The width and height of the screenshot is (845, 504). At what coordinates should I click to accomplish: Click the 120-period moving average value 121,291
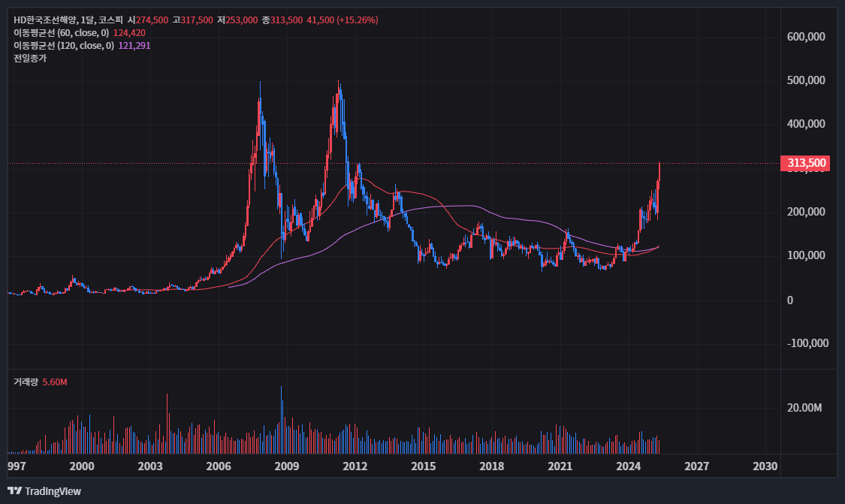134,46
